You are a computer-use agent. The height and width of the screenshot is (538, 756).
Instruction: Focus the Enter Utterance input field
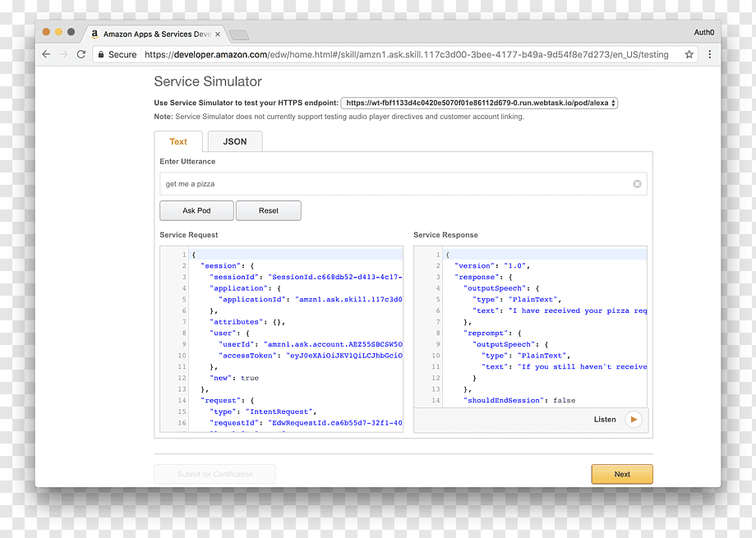[x=403, y=184]
